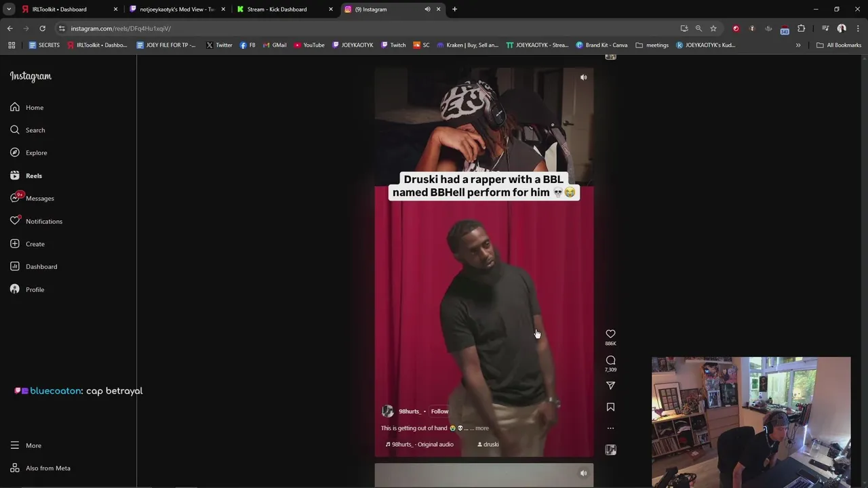Open Kraken Buy, Sell bookmark
868x488 pixels.
[467, 45]
